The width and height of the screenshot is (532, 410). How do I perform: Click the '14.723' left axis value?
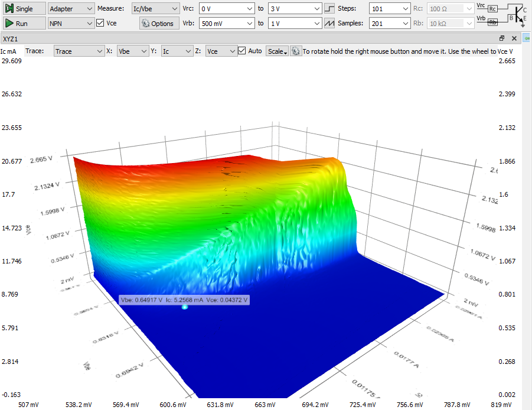click(12, 228)
